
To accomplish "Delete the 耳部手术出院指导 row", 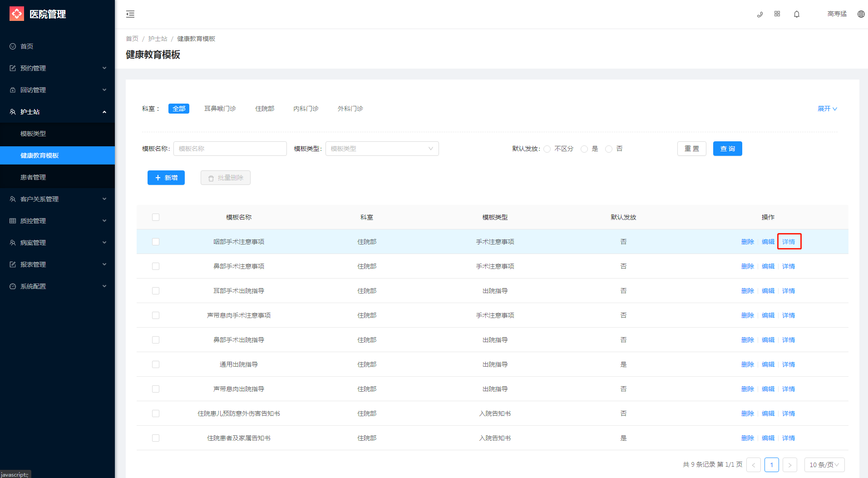I will coord(748,291).
